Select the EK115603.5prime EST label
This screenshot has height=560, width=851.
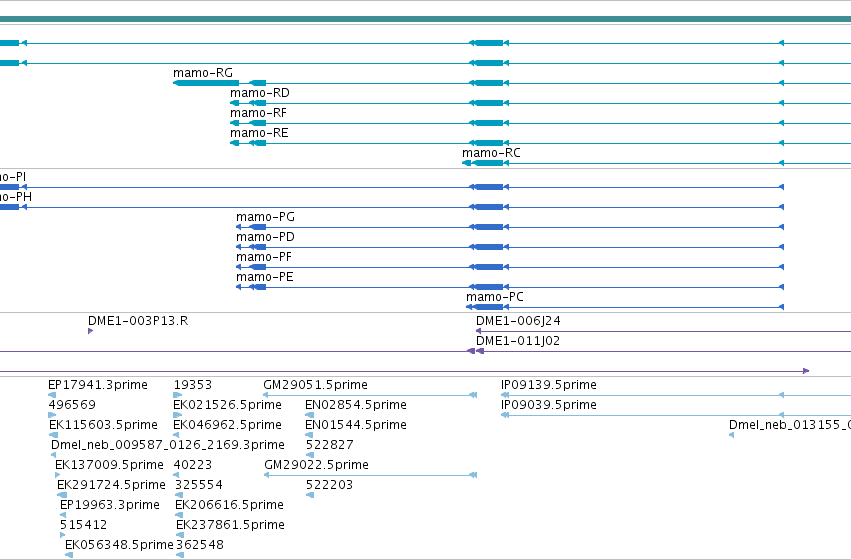pyautogui.click(x=103, y=425)
